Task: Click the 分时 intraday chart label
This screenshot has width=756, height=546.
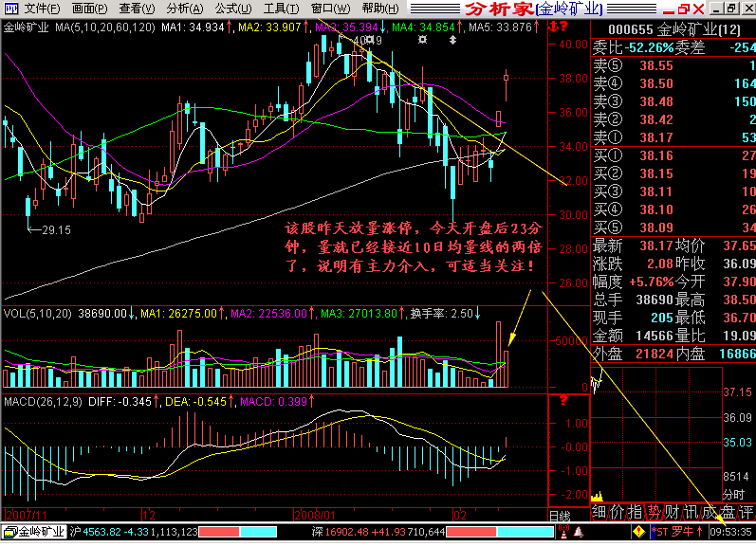Action: (733, 494)
